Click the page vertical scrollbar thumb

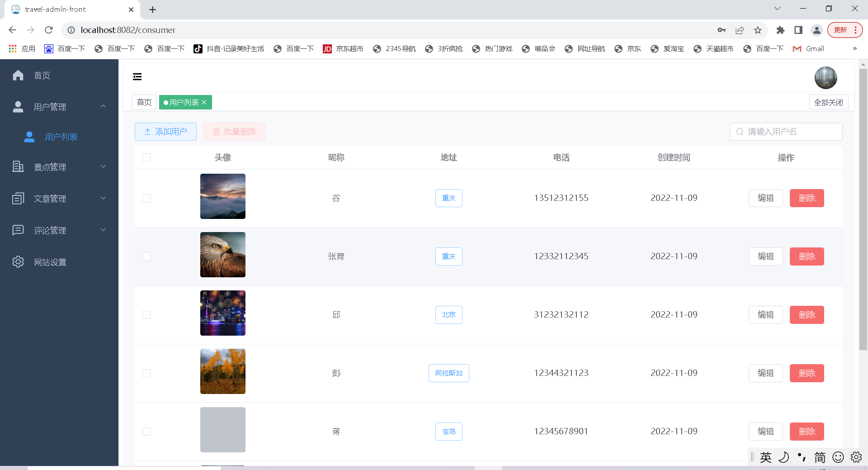[x=863, y=209]
